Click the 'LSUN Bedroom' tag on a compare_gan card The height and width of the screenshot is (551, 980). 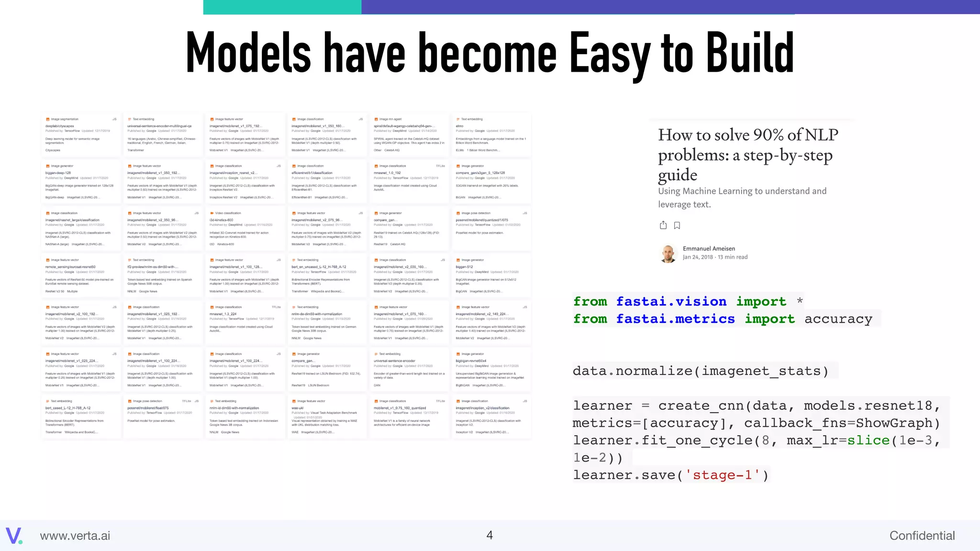319,386
